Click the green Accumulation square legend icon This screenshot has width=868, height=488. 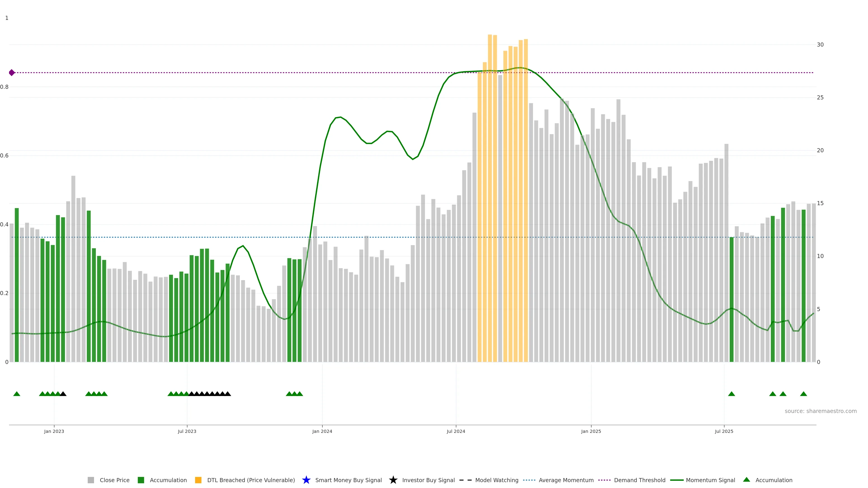click(141, 480)
